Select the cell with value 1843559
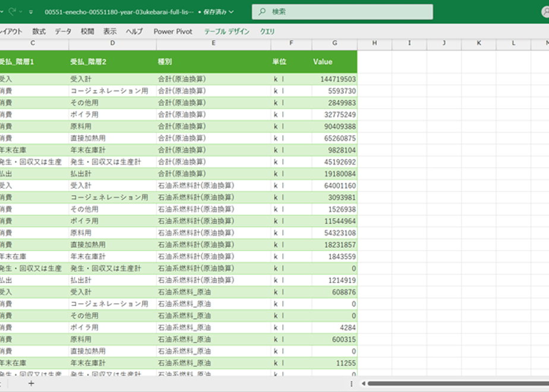The image size is (549, 392). pos(335,257)
